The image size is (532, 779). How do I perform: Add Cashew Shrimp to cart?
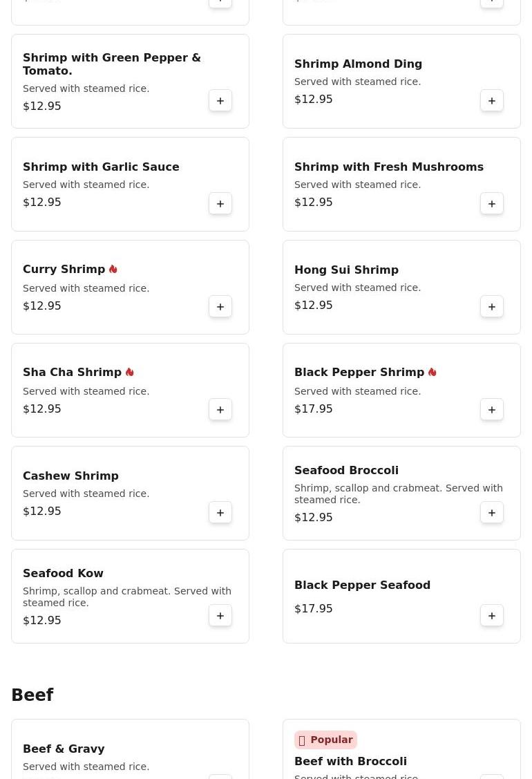tap(220, 513)
